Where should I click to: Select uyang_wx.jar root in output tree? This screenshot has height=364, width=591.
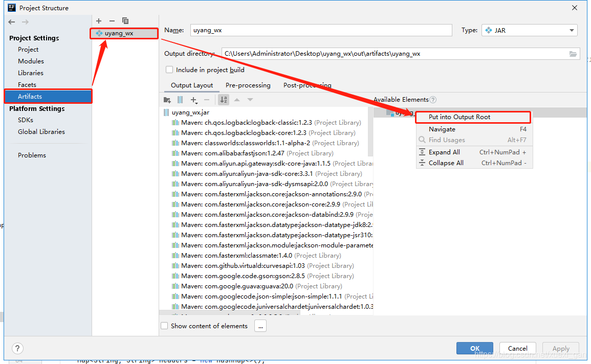(x=190, y=112)
